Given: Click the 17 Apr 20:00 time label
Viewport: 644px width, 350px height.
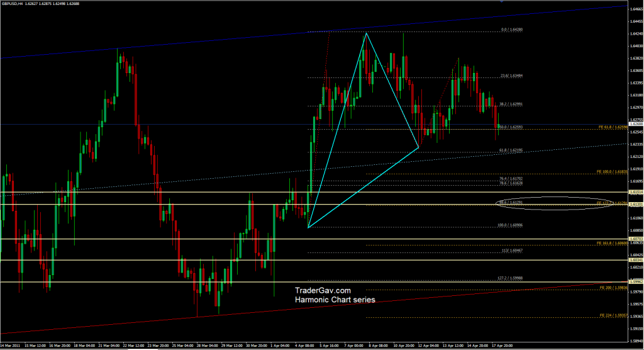Looking at the screenshot, I should 502,346.
